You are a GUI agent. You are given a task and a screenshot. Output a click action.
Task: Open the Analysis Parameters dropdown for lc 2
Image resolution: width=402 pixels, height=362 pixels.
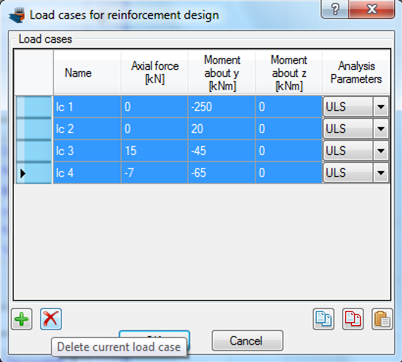381,129
